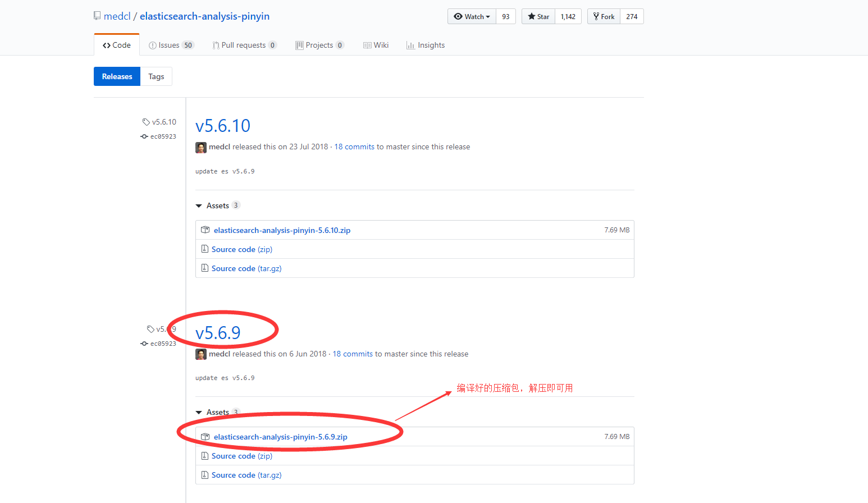
Task: Click the tag icon next to v5.6.10
Action: 146,122
